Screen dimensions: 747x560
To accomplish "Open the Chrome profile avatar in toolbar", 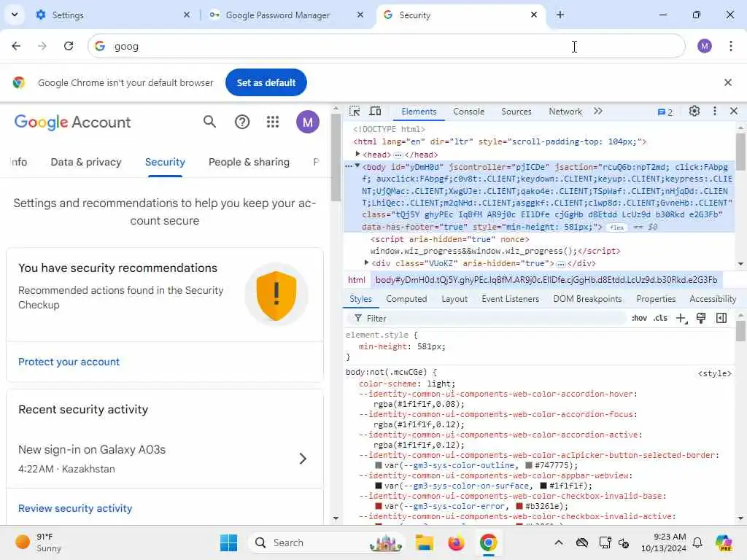I will pyautogui.click(x=704, y=46).
